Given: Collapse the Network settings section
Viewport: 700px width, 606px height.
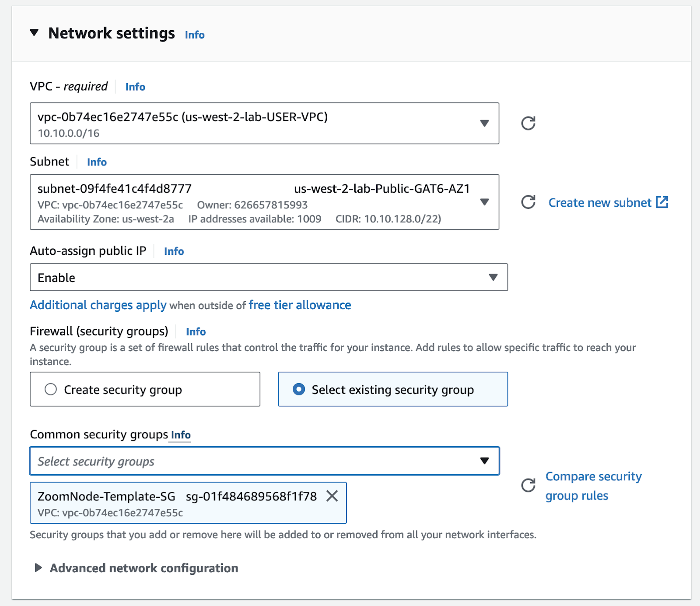Looking at the screenshot, I should (x=34, y=33).
